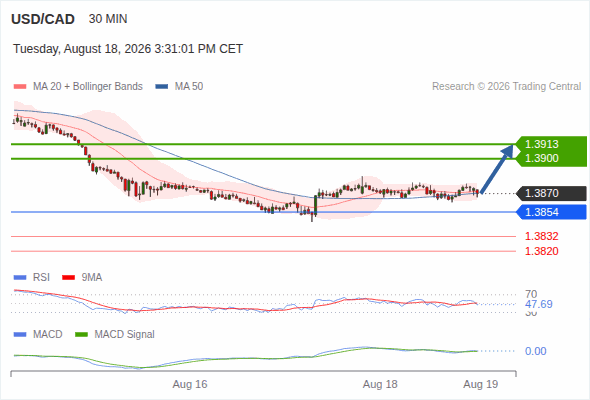Screen dimensions: 590x400
Task: Click the 1.3820 support price label
Action: click(542, 251)
